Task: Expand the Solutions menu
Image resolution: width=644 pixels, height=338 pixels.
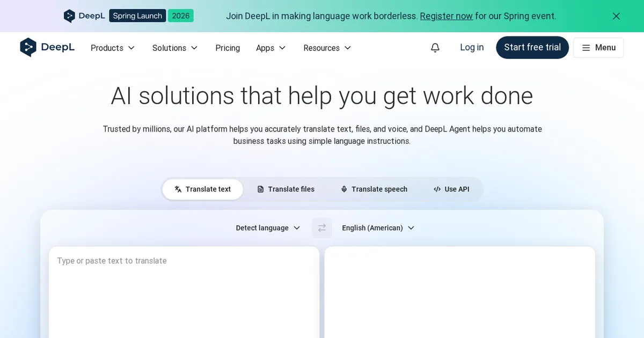Action: tap(175, 48)
